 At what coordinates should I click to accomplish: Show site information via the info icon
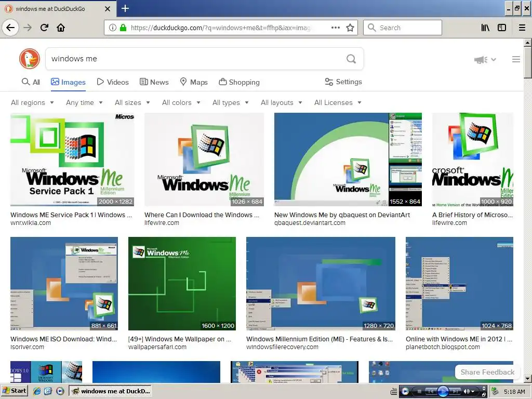[x=113, y=28]
